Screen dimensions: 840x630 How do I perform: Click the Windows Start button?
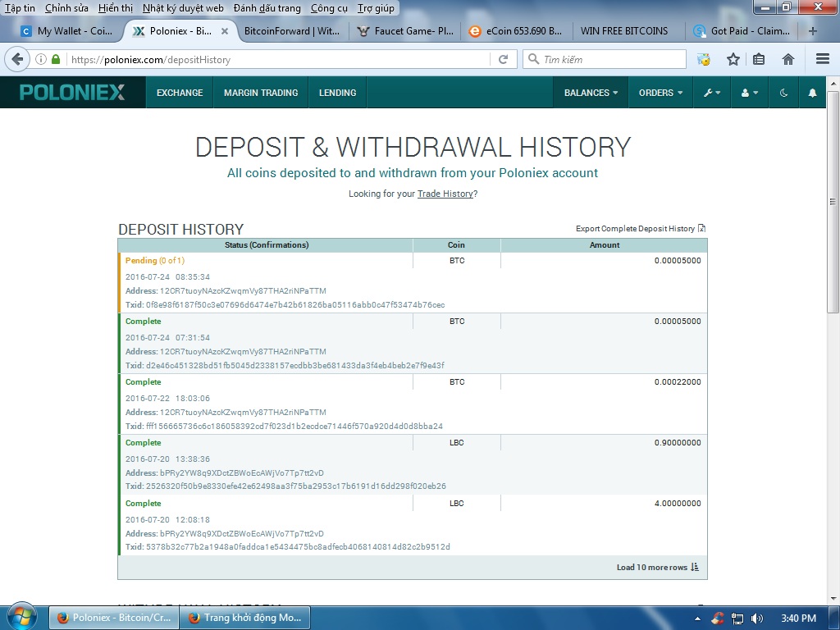(21, 616)
